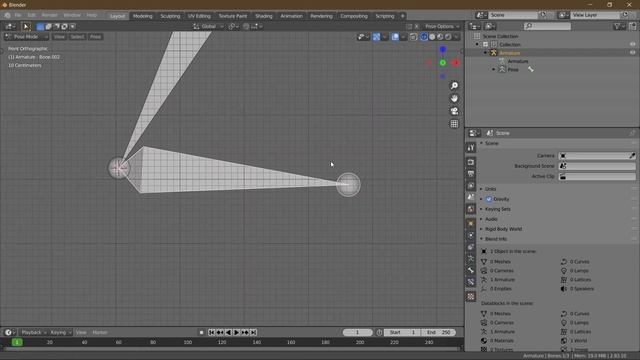This screenshot has height=360, width=640.
Task: Open the viewport Pose menu
Action: (95, 37)
